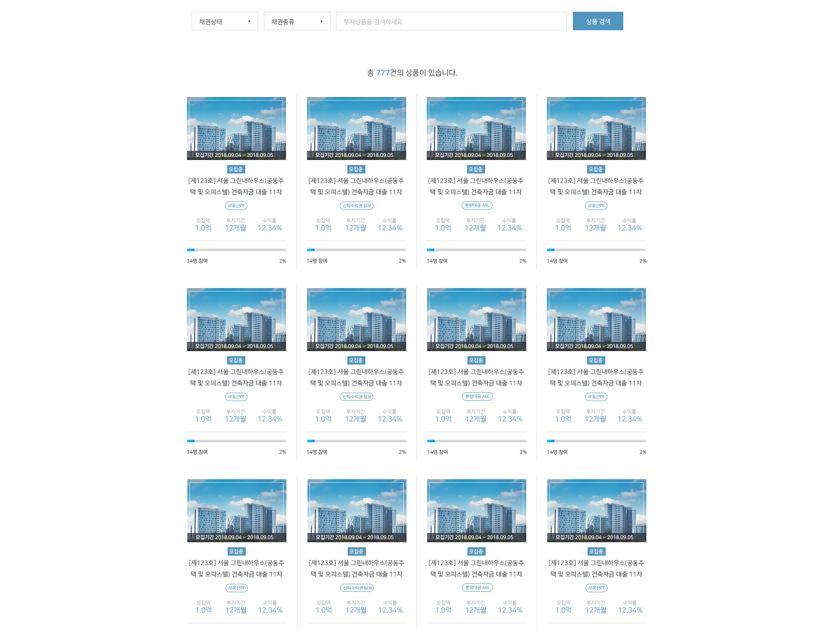840x630 pixels.
Task: Click the 분양대금 ABL tag in the top row
Action: pos(477,205)
